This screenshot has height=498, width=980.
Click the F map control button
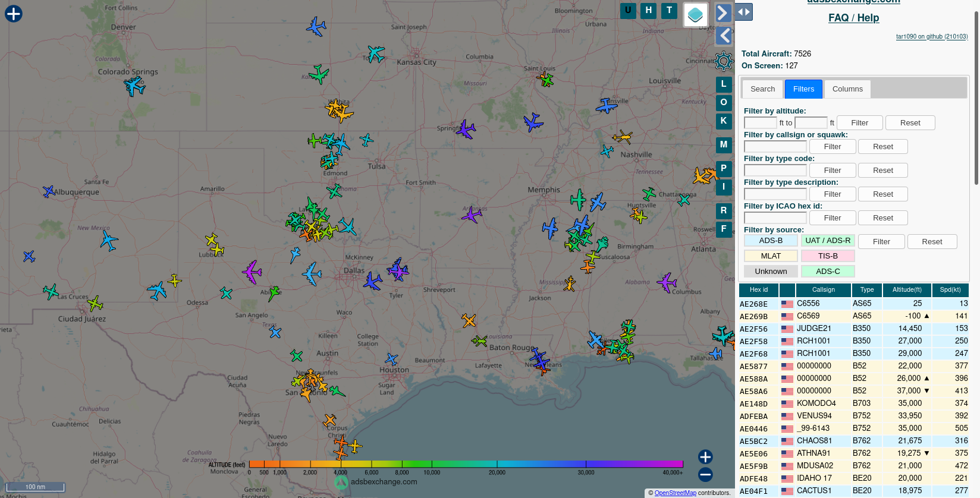coord(724,229)
